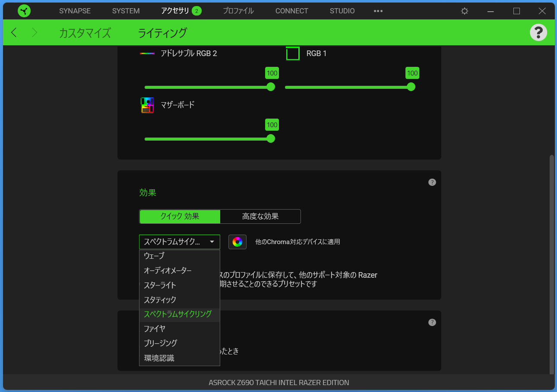Open the settings gear icon

point(465,11)
